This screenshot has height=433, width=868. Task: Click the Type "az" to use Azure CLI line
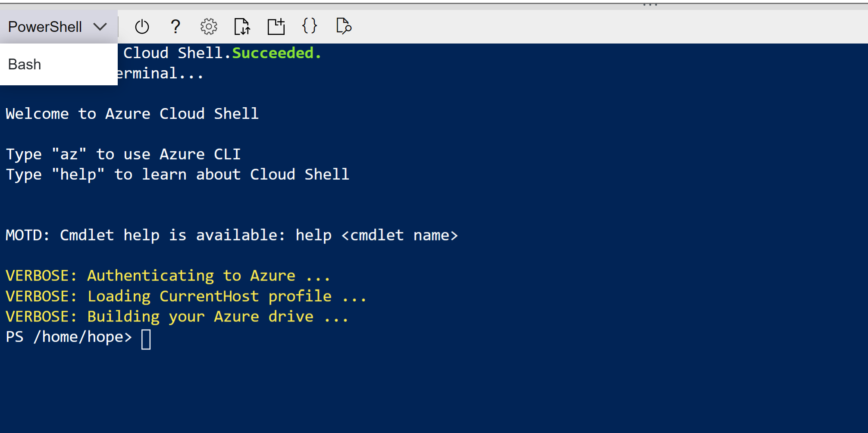123,154
